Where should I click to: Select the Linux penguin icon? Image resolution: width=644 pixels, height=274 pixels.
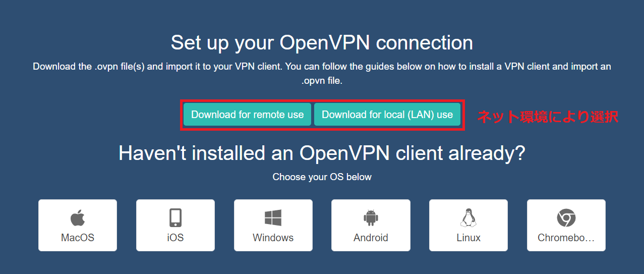[x=469, y=218]
